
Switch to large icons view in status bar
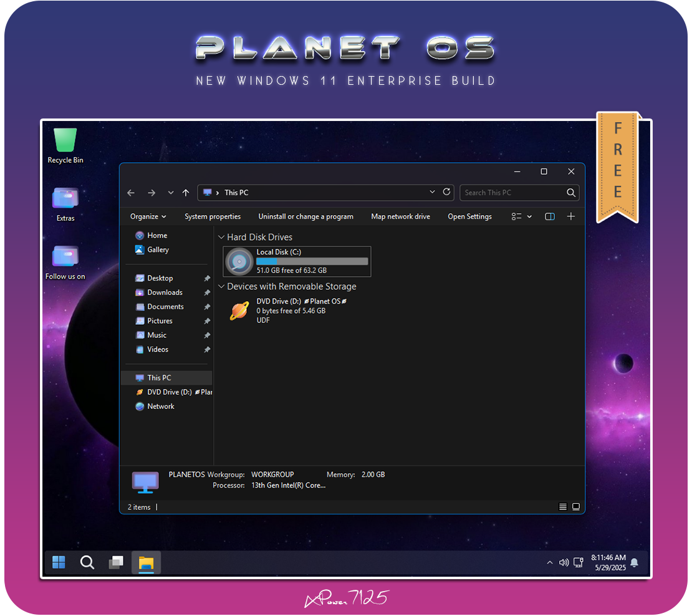tap(576, 507)
